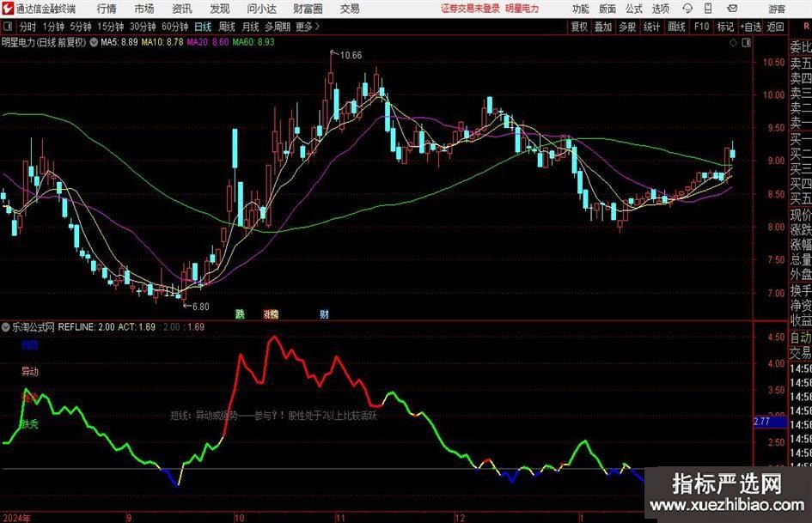Click the REFLINE: 2.00 value

click(87, 326)
